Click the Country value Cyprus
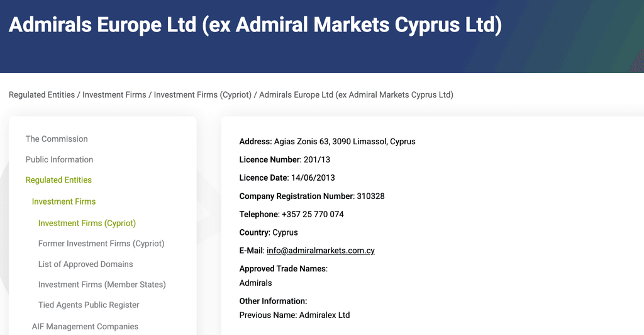 click(285, 232)
